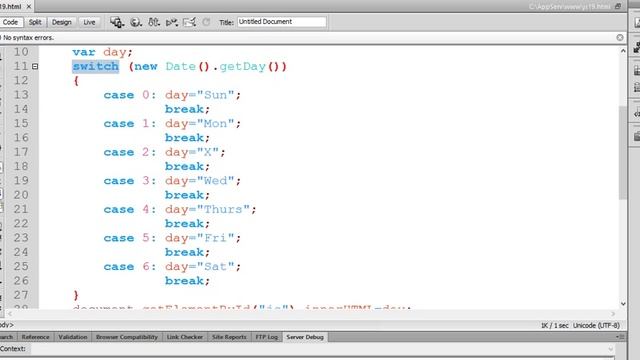Image resolution: width=640 pixels, height=360 pixels.
Task: Click the code editor scroll up arrow
Action: pos(623,51)
